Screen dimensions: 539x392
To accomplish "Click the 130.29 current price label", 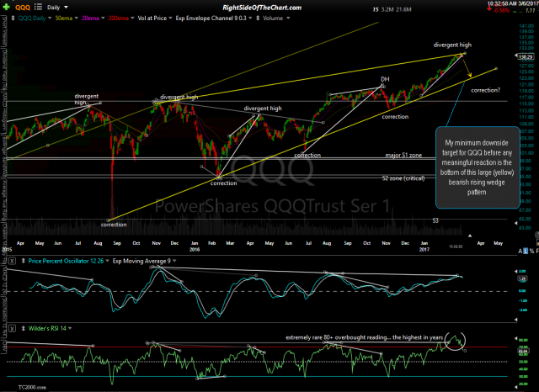I will click(x=526, y=57).
